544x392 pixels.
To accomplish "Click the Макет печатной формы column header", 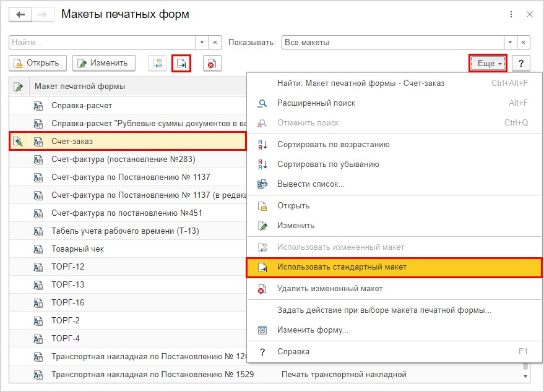I will pyautogui.click(x=138, y=87).
